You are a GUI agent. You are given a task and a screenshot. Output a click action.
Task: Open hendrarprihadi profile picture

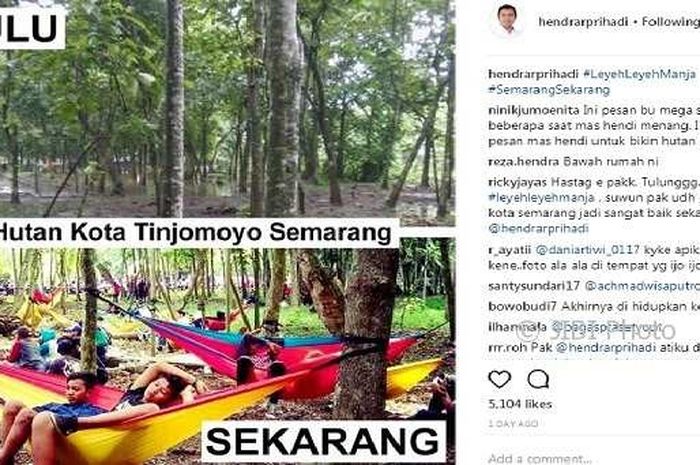point(508,20)
